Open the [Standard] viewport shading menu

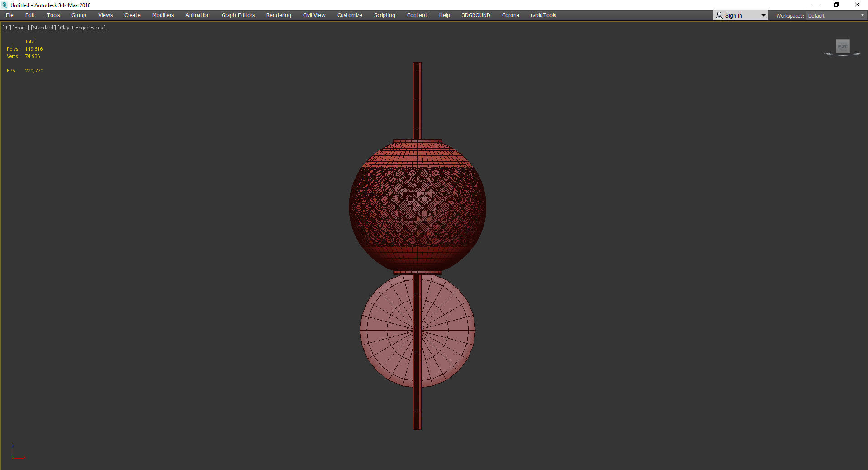tap(43, 28)
